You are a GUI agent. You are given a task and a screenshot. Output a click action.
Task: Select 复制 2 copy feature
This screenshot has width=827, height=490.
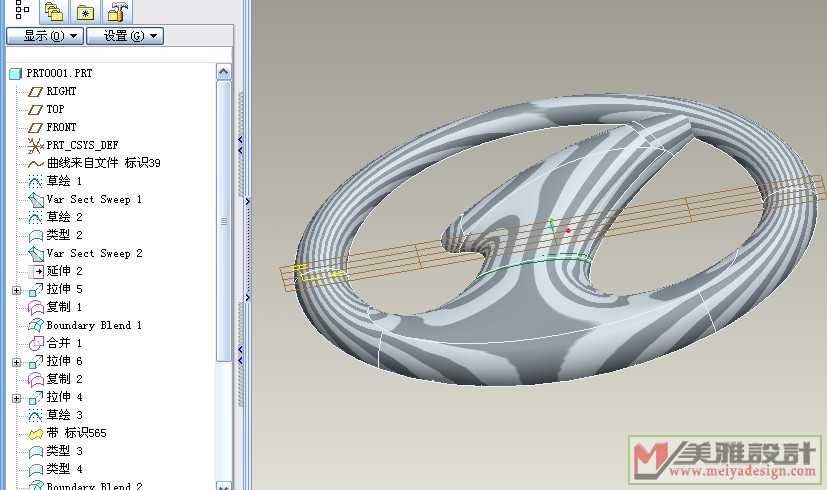[x=64, y=379]
